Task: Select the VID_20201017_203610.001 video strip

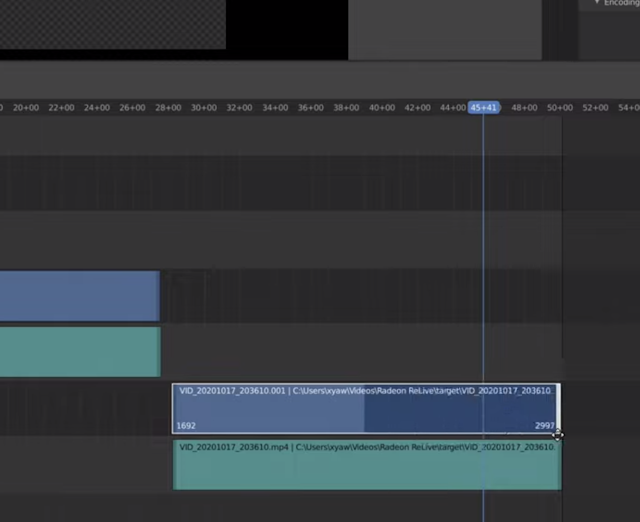Action: point(366,409)
